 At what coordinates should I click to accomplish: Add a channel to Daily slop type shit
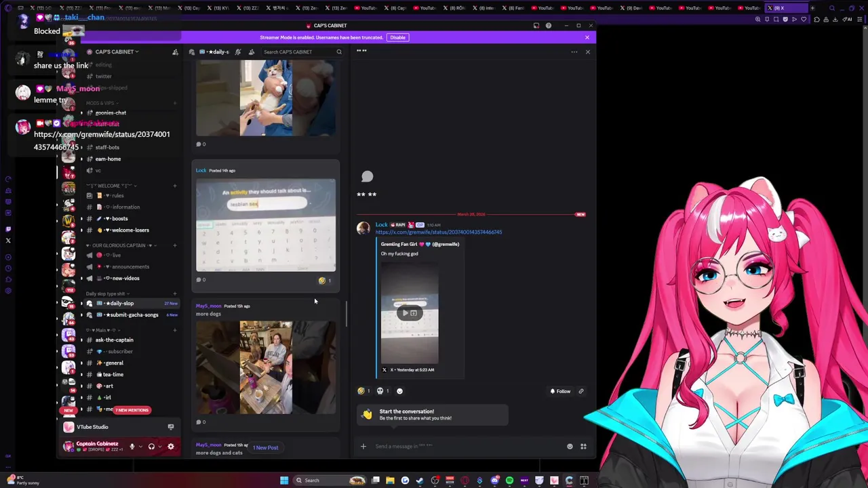point(174,293)
